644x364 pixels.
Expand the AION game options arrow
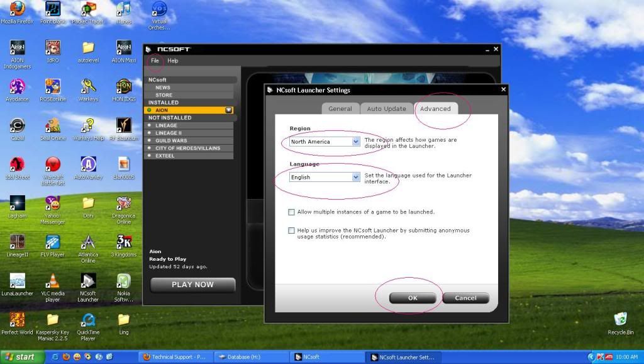[x=229, y=110]
